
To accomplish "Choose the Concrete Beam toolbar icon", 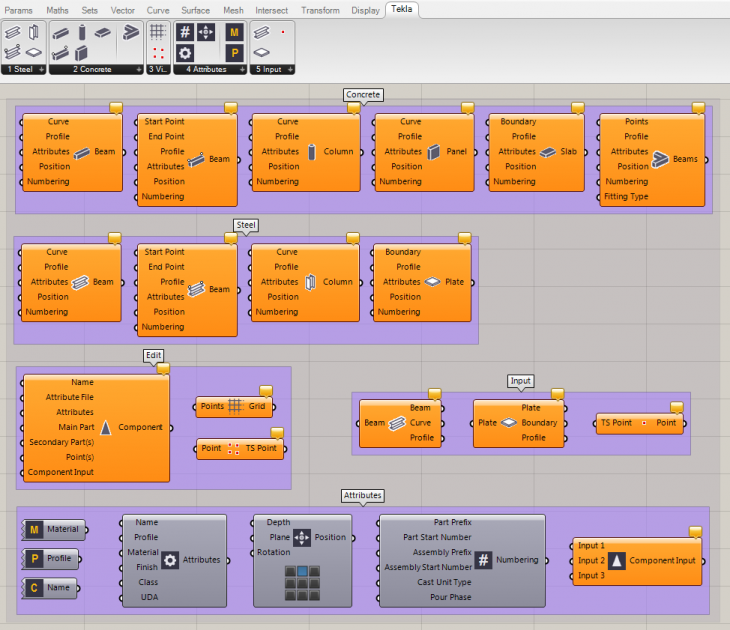I will pos(61,33).
